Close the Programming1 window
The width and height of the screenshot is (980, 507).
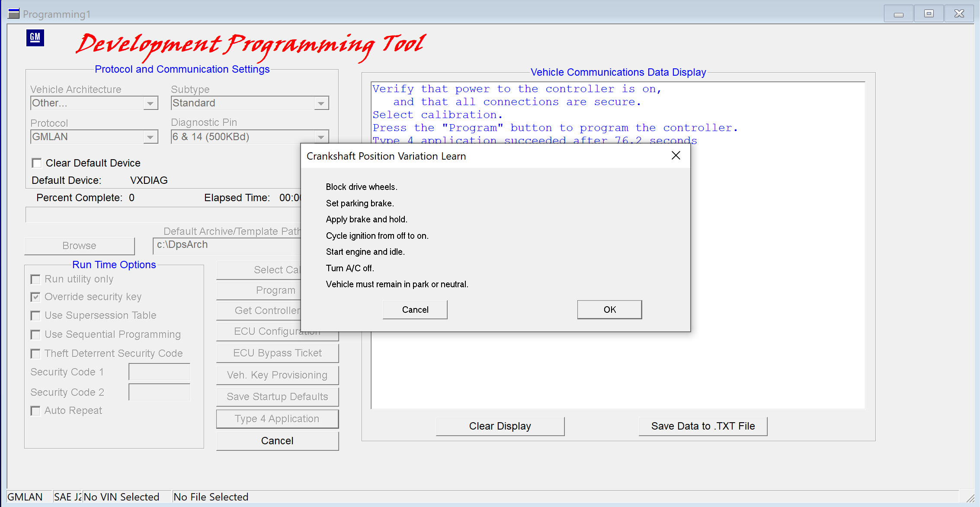click(959, 14)
